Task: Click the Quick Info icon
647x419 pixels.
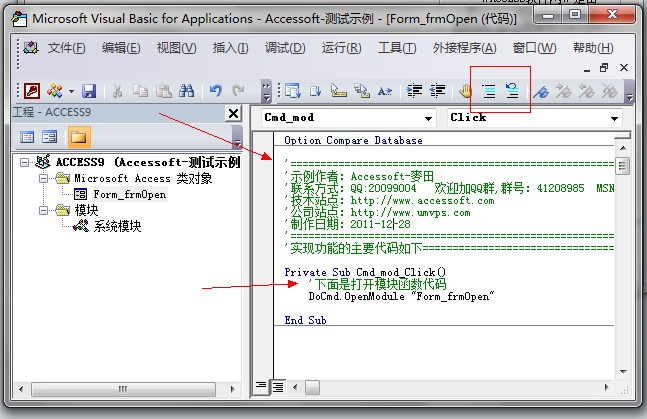Action: pyautogui.click(x=339, y=91)
